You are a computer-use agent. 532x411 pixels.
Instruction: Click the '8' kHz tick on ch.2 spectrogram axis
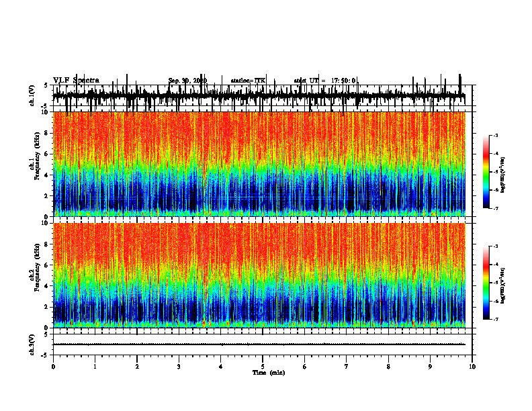click(x=46, y=244)
